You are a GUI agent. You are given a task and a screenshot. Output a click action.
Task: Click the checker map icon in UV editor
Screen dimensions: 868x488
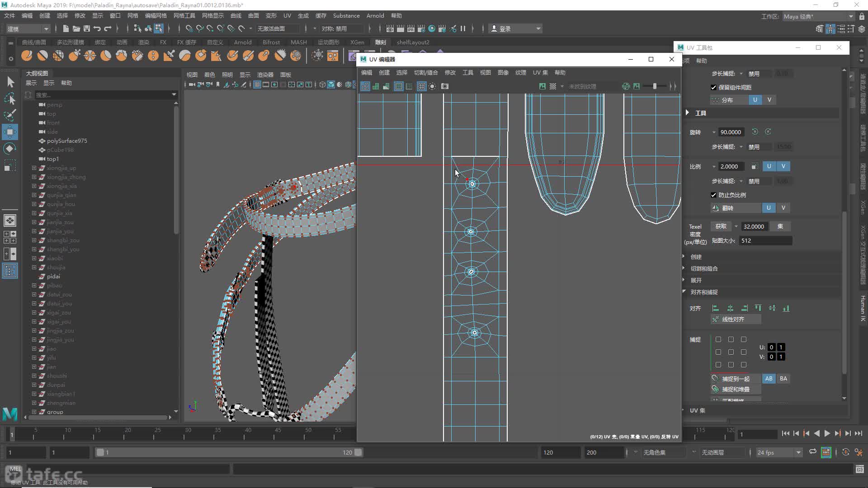point(553,86)
